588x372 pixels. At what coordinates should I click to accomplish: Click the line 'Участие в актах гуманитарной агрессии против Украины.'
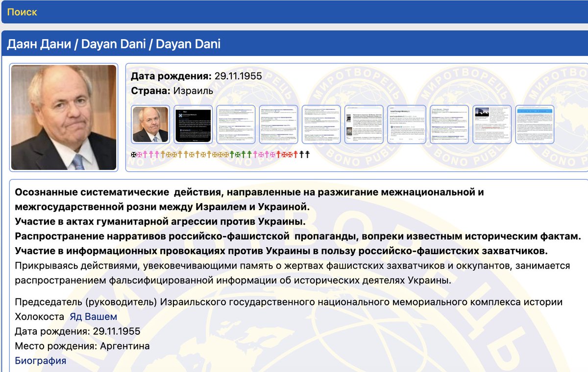160,222
